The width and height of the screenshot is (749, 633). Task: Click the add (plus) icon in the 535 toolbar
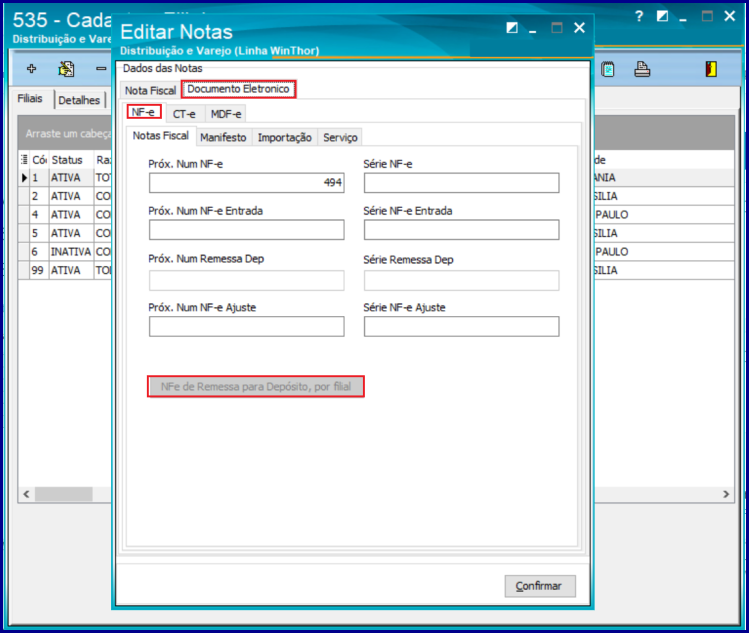click(x=32, y=69)
